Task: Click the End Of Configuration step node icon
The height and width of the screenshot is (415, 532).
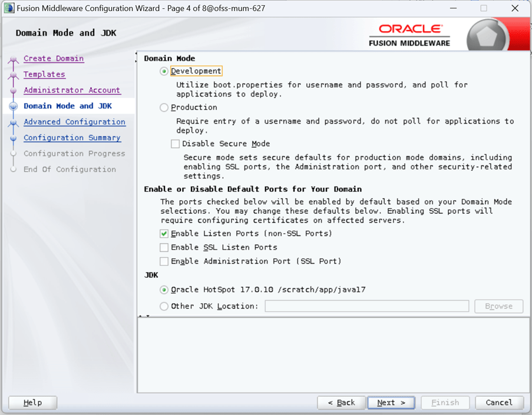Action: tap(14, 170)
